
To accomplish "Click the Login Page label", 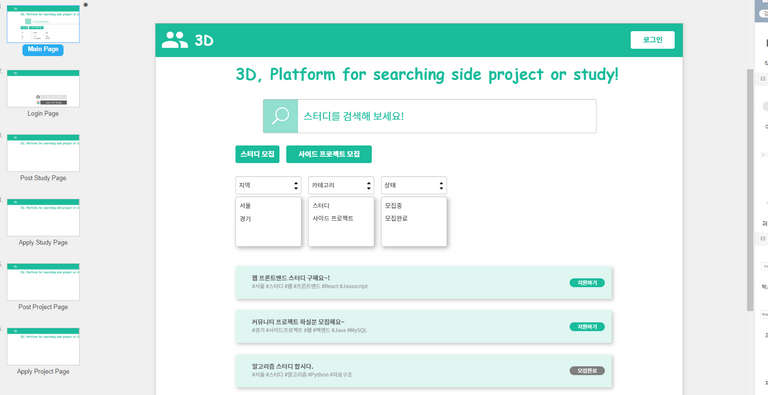I will click(x=43, y=114).
